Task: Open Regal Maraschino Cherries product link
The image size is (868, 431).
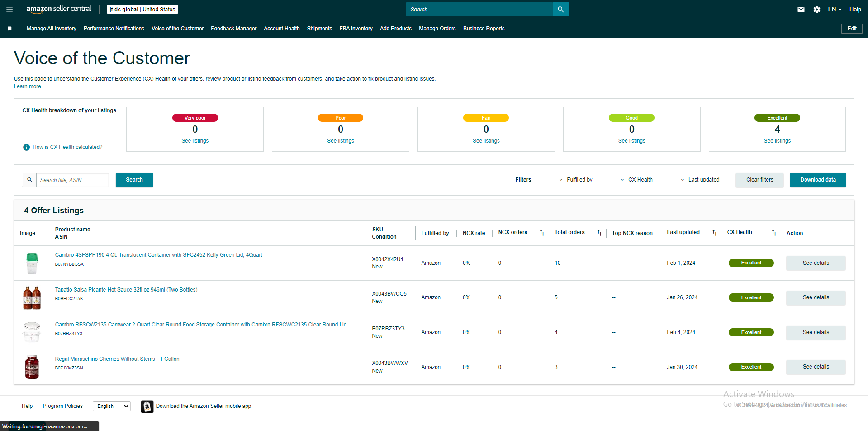Action: (117, 359)
